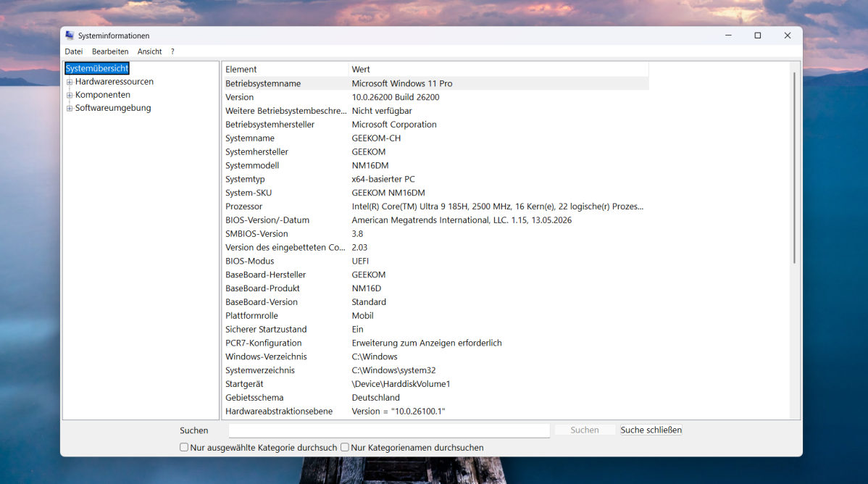868x484 pixels.
Task: Click the American Megatrends International value
Action: pos(462,220)
